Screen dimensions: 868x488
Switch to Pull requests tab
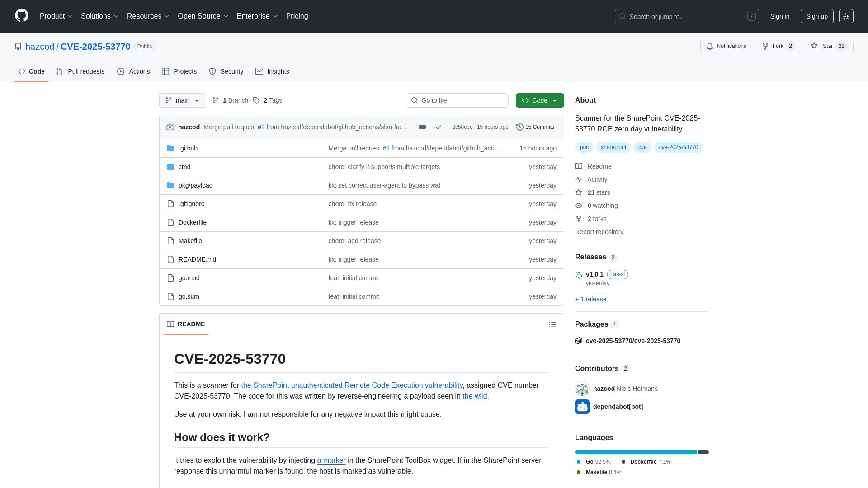pyautogui.click(x=80, y=71)
